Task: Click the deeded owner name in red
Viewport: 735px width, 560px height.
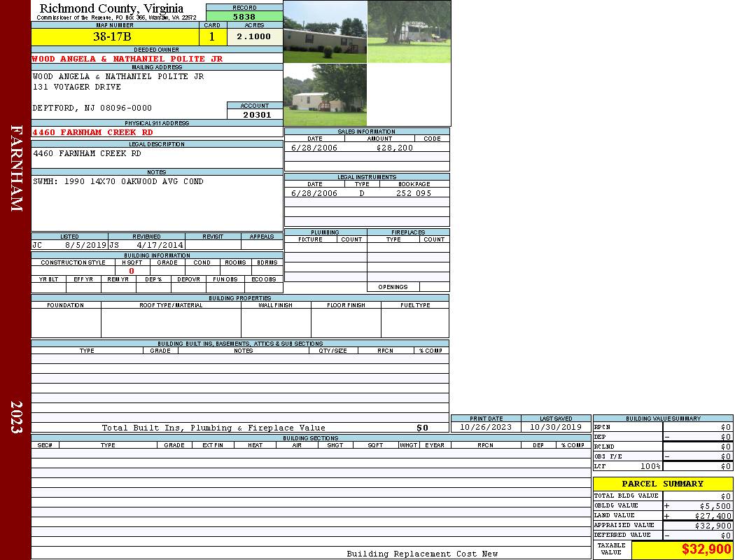Action: (x=127, y=59)
